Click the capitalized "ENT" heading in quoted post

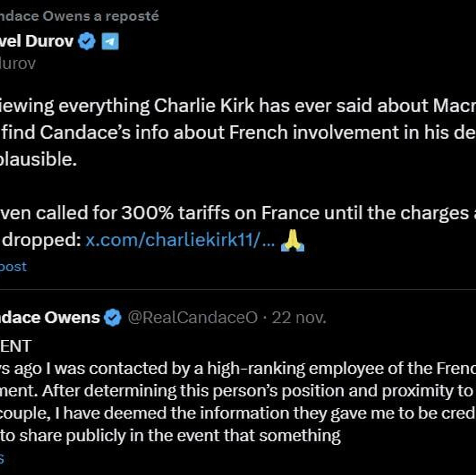point(16,346)
